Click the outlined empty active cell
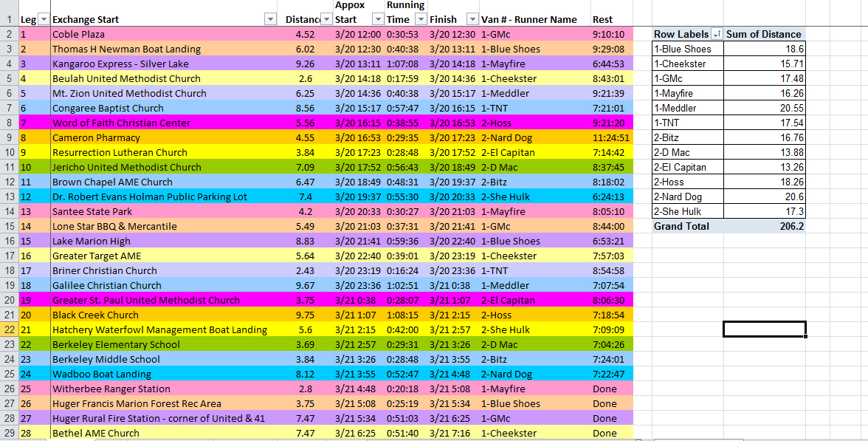This screenshot has height=441, width=868. point(764,329)
